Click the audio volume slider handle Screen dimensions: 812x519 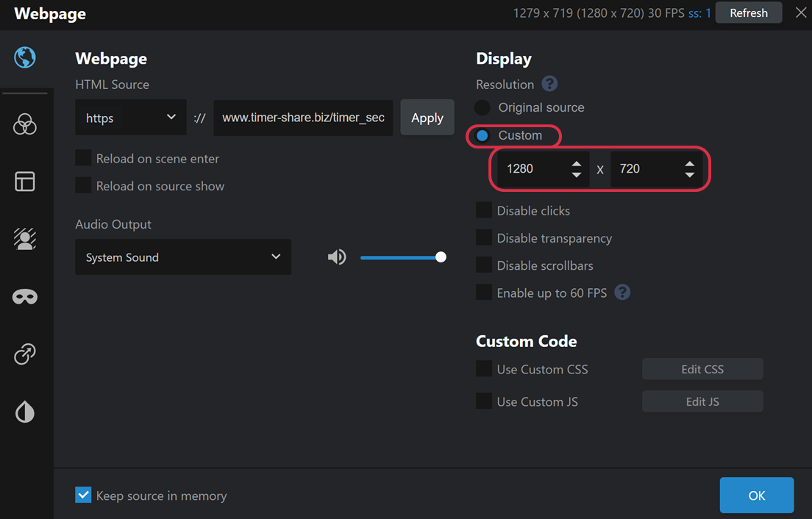pyautogui.click(x=441, y=257)
